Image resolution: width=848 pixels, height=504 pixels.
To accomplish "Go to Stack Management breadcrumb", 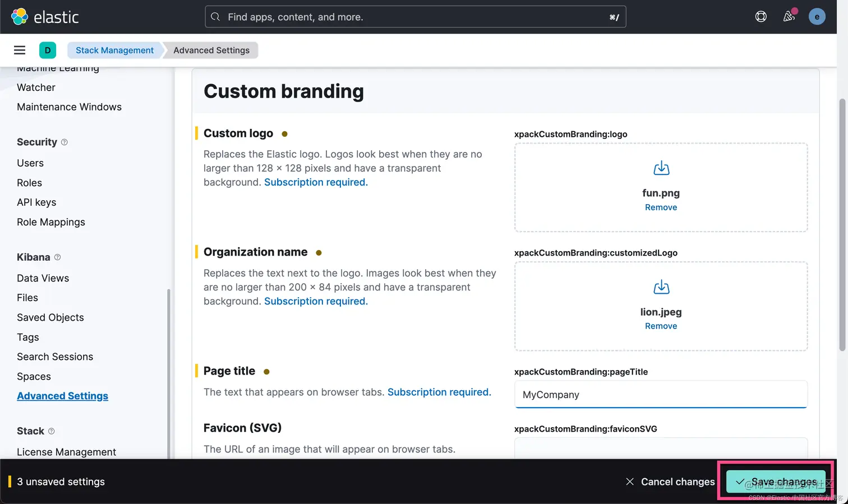I will pos(114,50).
